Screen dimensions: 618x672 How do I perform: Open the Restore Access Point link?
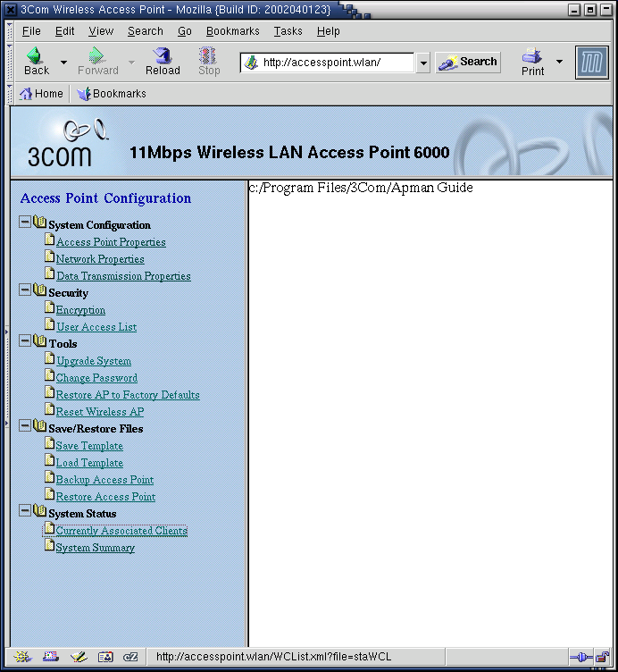[105, 497]
